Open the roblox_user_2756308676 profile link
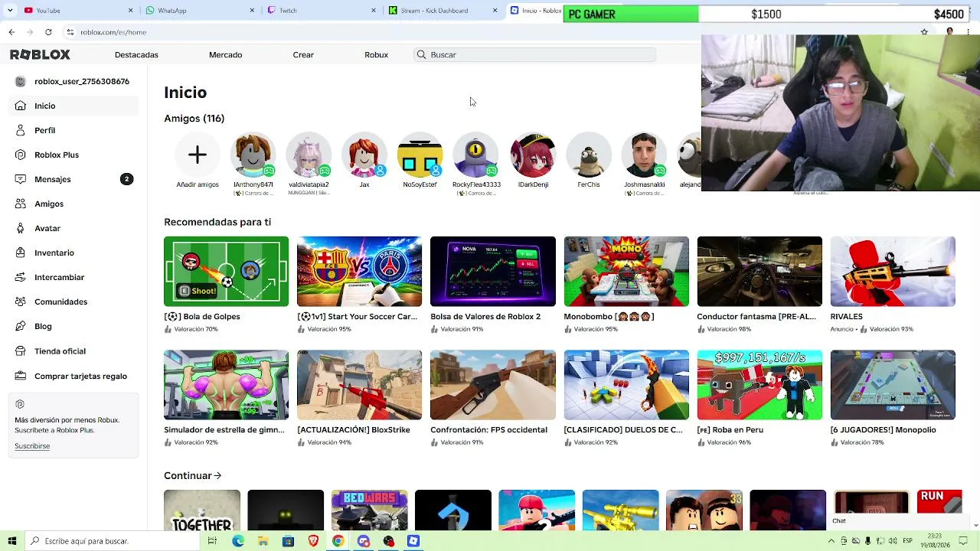This screenshot has height=551, width=980. pyautogui.click(x=82, y=81)
